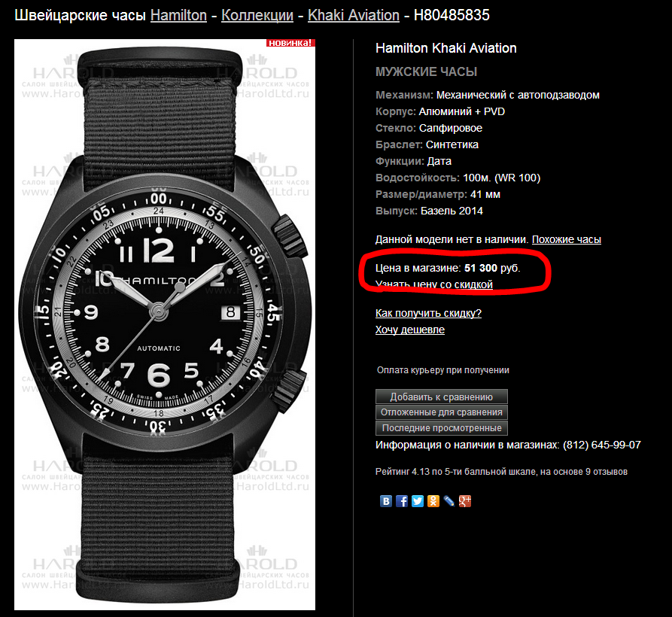Screen dimensions: 672x617
Task: Share on VKontakte via the blue B icon
Action: pos(386,501)
